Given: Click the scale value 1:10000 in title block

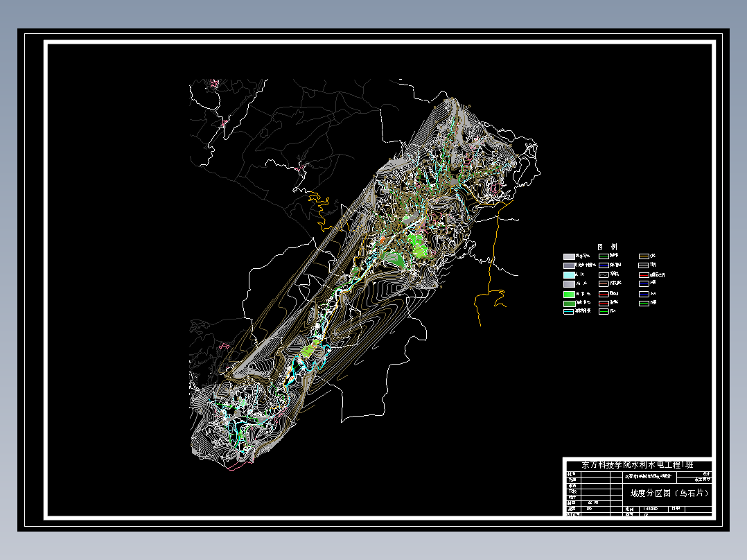Looking at the screenshot, I should pyautogui.click(x=650, y=509).
